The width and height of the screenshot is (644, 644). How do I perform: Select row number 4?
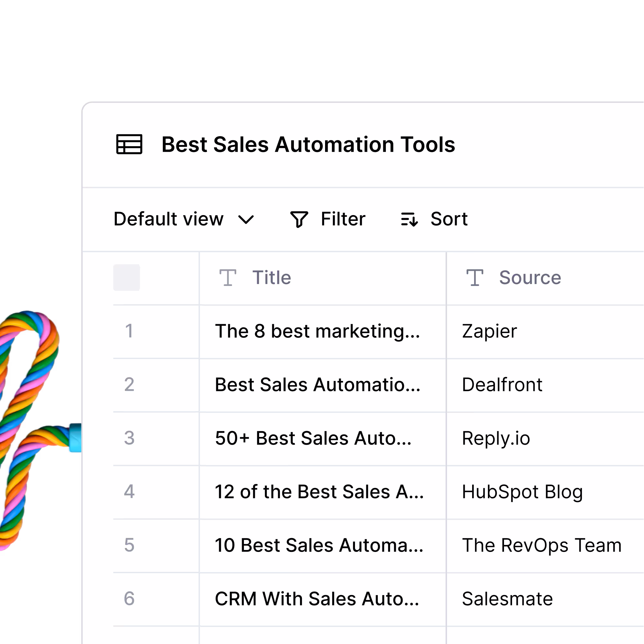[129, 492]
